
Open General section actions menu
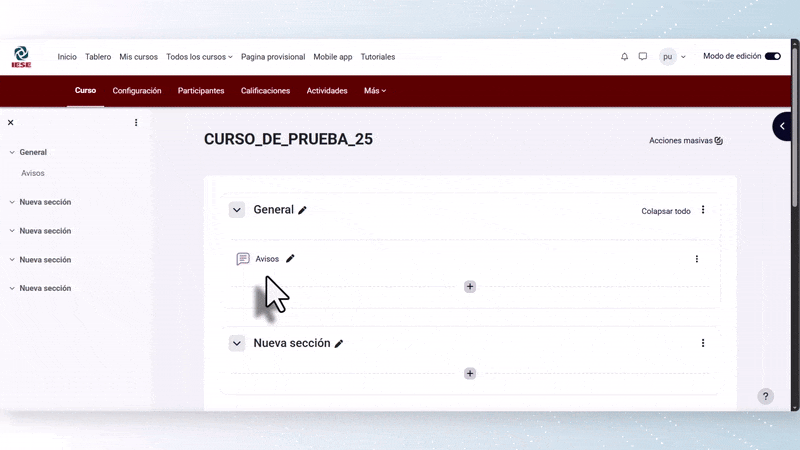point(703,210)
